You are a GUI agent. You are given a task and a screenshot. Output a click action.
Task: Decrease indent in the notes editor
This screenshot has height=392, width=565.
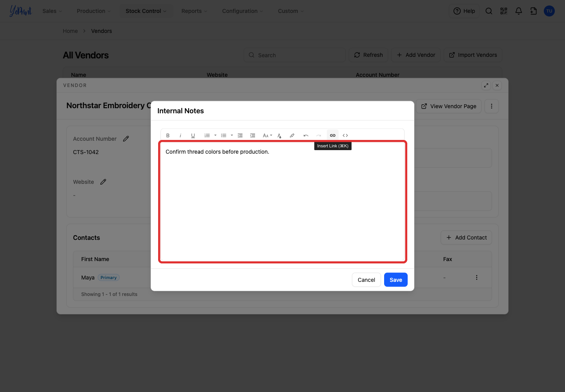coord(240,135)
